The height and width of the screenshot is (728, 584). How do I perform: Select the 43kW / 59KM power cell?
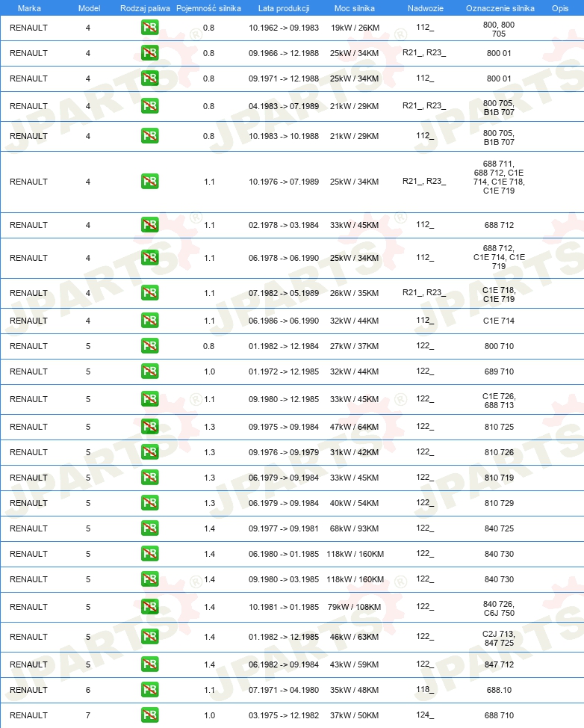(x=355, y=664)
